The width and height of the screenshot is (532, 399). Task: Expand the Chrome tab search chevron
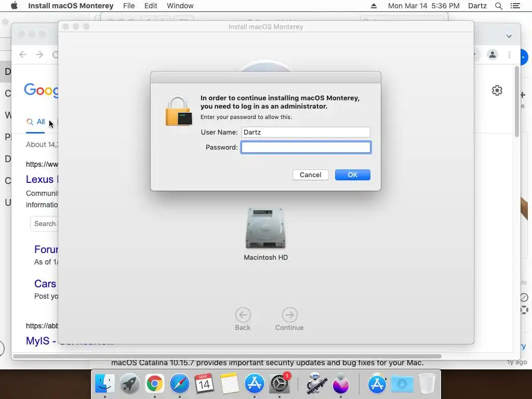click(509, 36)
